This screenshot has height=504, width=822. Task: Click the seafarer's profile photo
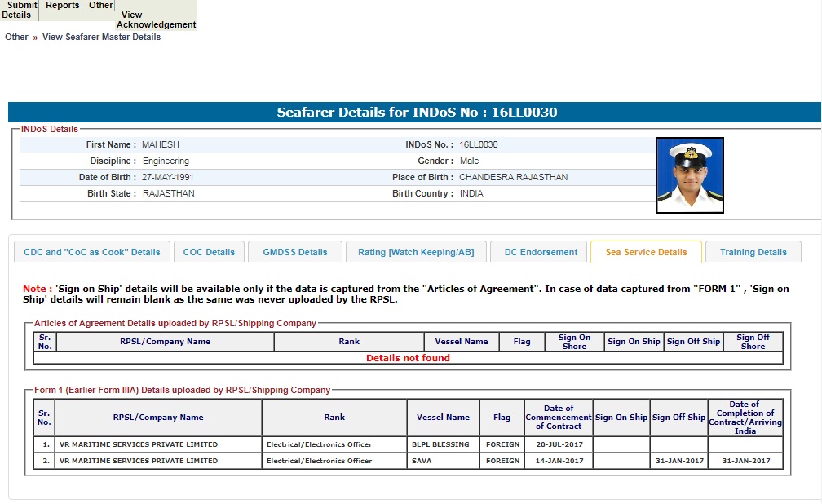(689, 175)
